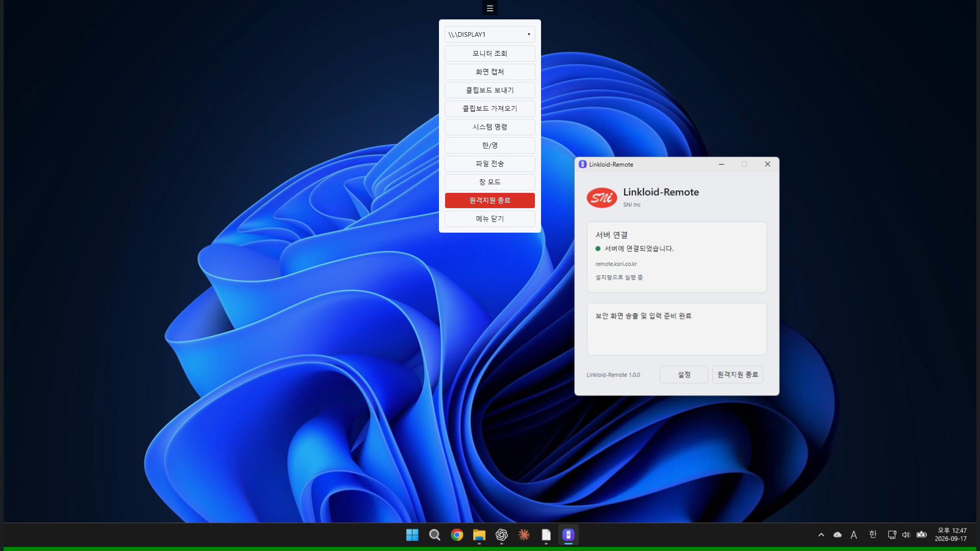Open the \\.\DISPLAY1 monitor dropdown

click(x=489, y=34)
